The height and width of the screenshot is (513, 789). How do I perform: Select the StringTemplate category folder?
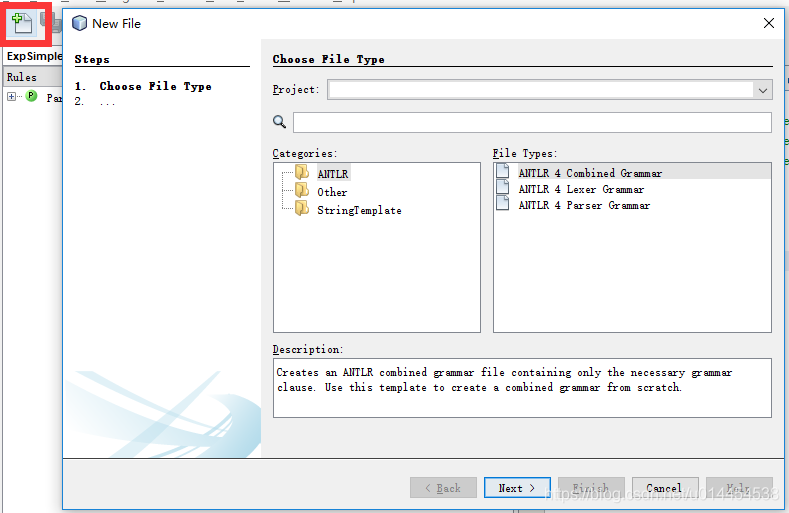pyautogui.click(x=359, y=210)
